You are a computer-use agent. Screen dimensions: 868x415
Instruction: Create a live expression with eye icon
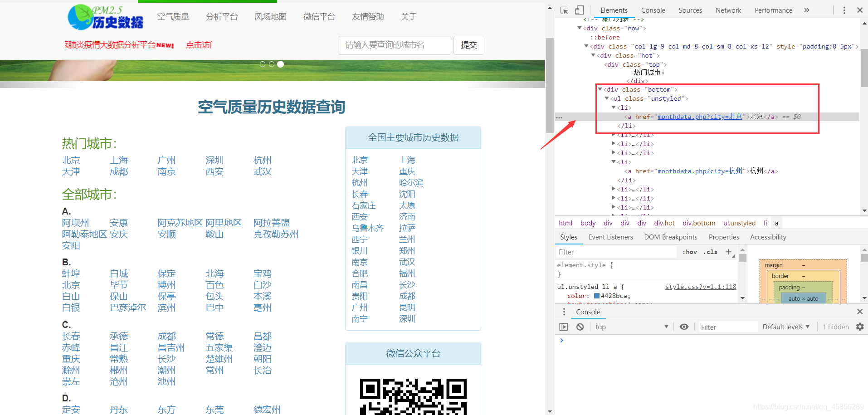point(684,327)
